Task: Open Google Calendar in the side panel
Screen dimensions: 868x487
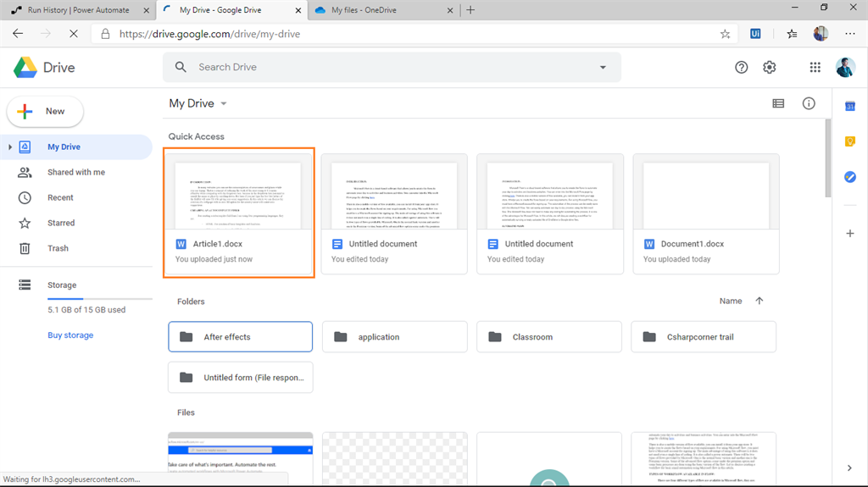Action: pos(850,106)
